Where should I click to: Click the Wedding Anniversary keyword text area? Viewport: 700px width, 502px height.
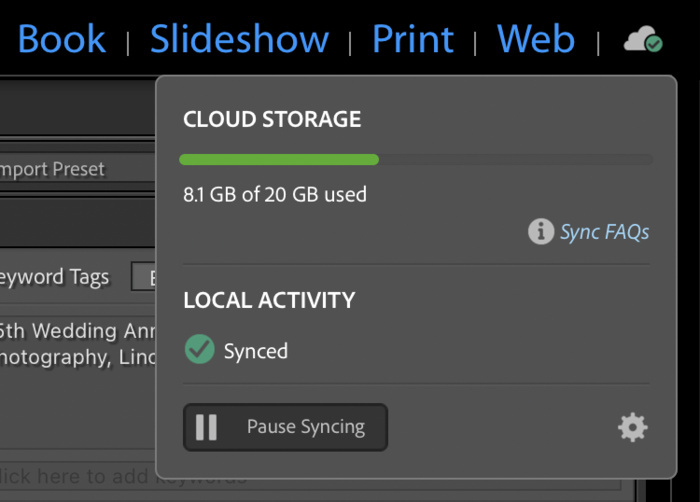coord(78,344)
